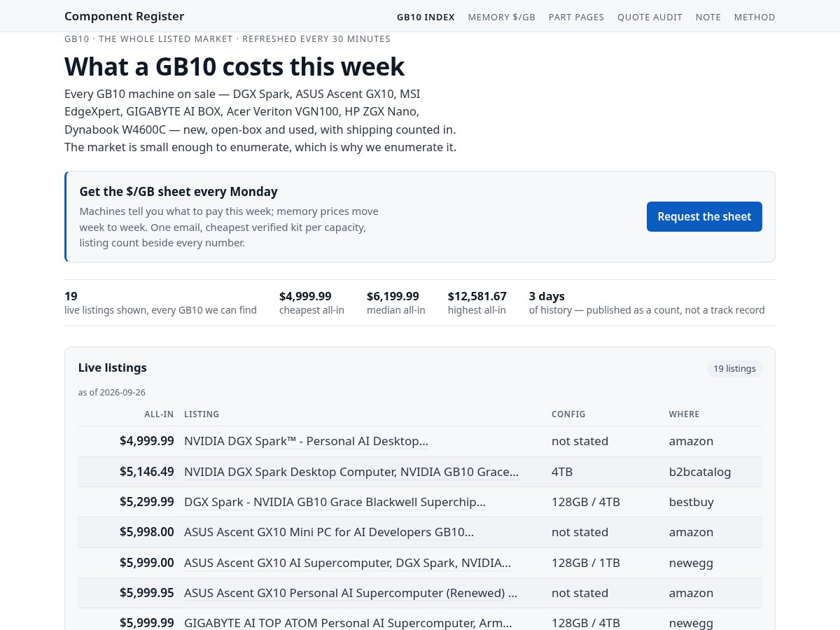Viewport: 840px width, 630px height.
Task: Open DGX Spark - NVIDIA GB10 Grace Blackwell listing
Action: coord(335,502)
